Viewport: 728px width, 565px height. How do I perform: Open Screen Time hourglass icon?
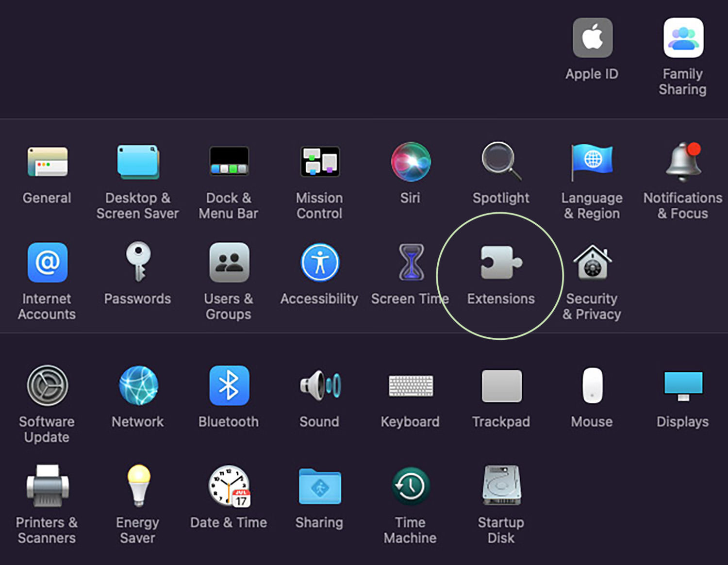[x=411, y=263]
